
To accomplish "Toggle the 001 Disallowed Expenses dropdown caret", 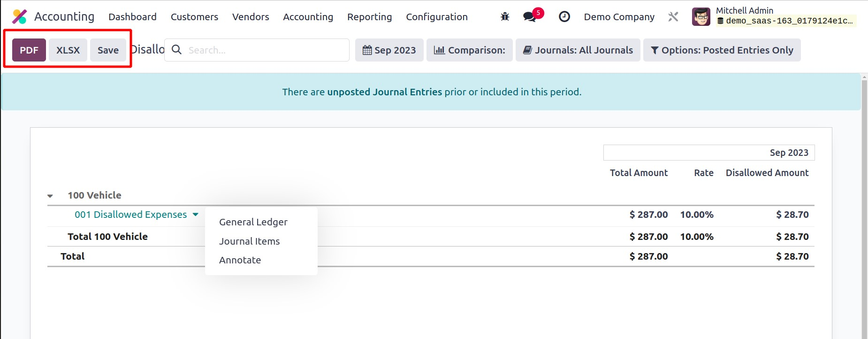I will [x=195, y=215].
